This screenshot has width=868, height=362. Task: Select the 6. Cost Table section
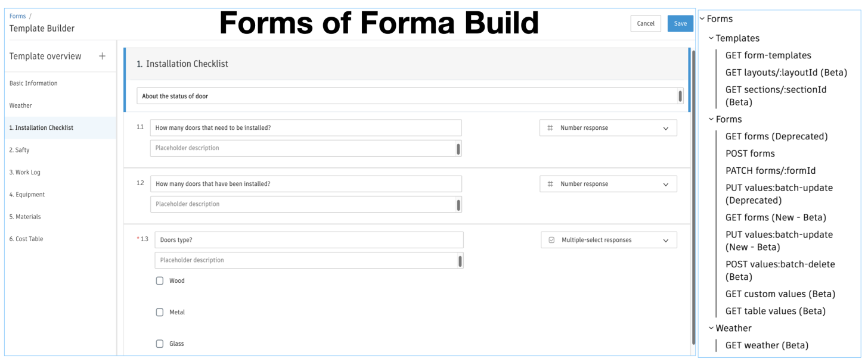tap(27, 239)
